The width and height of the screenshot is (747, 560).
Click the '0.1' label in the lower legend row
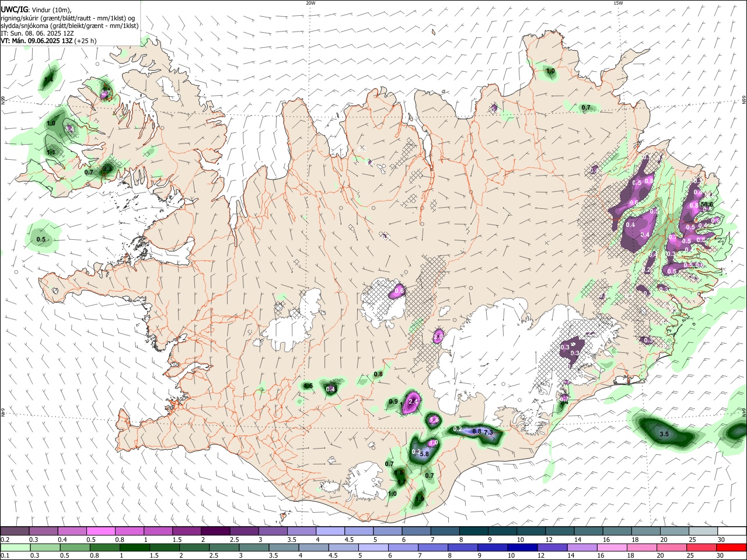pyautogui.click(x=5, y=556)
